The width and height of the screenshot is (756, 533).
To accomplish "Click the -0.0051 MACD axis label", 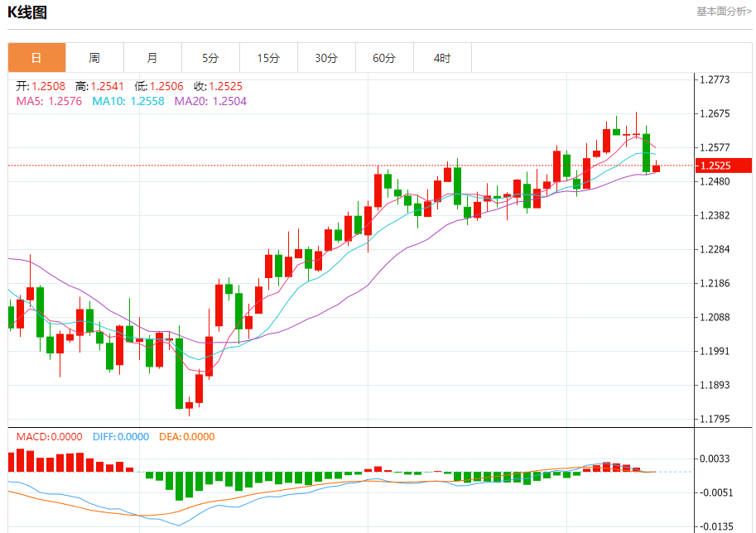I will point(715,492).
